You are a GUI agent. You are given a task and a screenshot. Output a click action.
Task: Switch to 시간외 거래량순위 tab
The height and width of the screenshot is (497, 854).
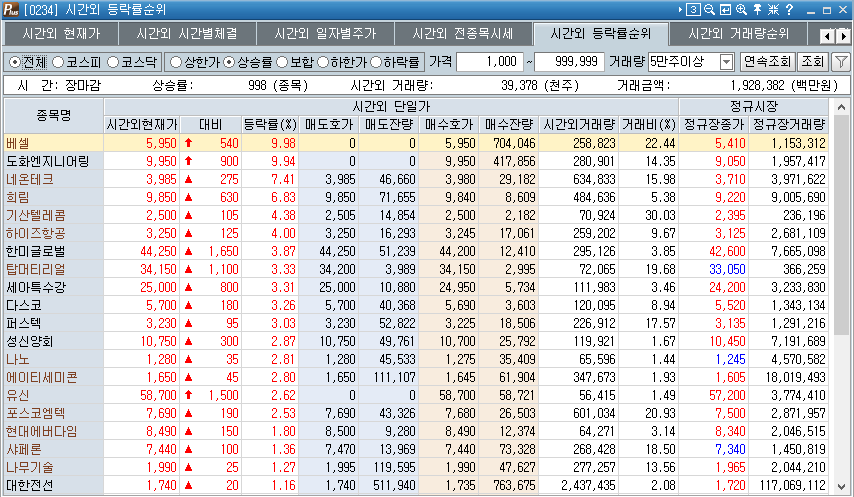(739, 34)
